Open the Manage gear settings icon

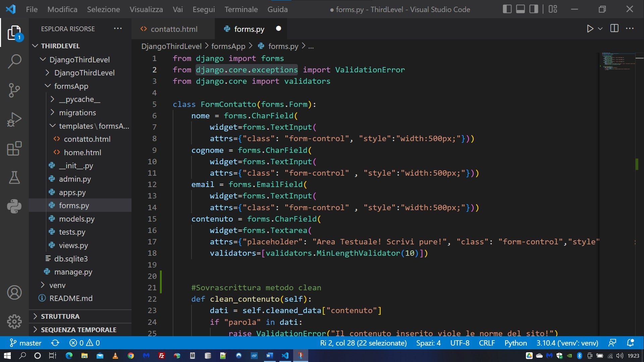[14, 322]
